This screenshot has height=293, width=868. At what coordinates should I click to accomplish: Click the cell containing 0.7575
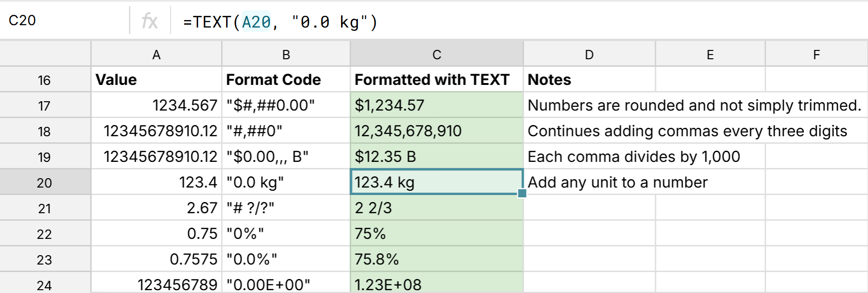156,259
